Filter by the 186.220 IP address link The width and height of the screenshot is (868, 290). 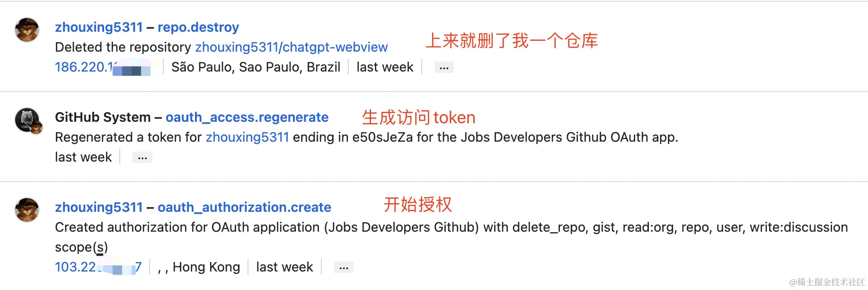103,67
